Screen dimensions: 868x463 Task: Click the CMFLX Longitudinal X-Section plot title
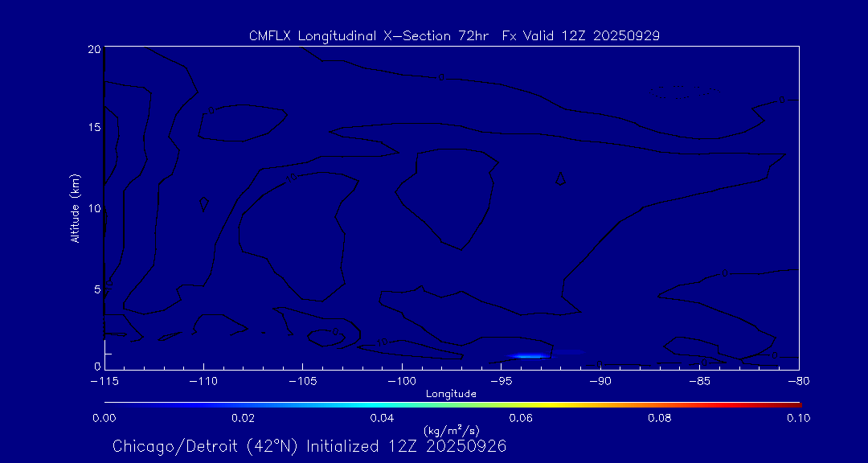pyautogui.click(x=454, y=36)
